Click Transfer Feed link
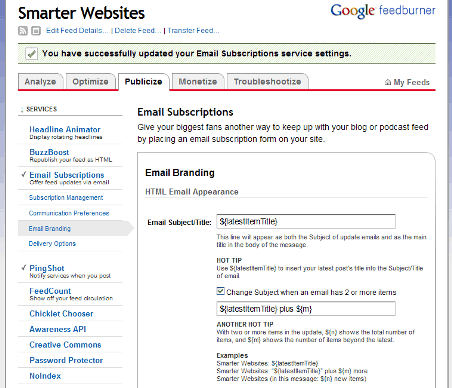 click(x=193, y=31)
